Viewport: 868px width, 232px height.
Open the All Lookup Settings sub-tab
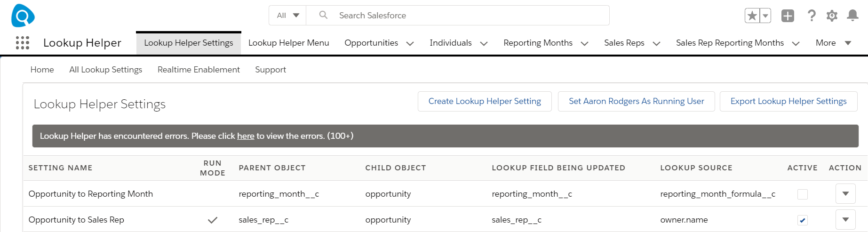point(106,70)
